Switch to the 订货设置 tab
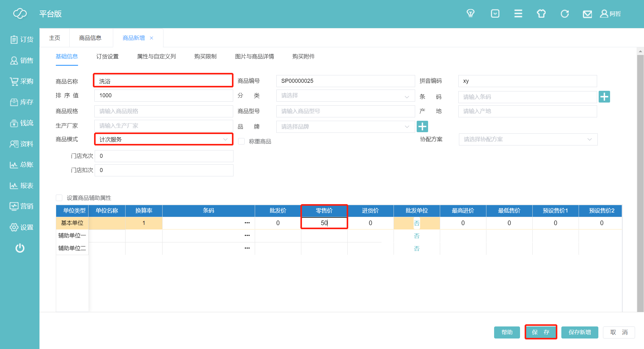Viewport: 644px width, 349px height. (x=107, y=57)
